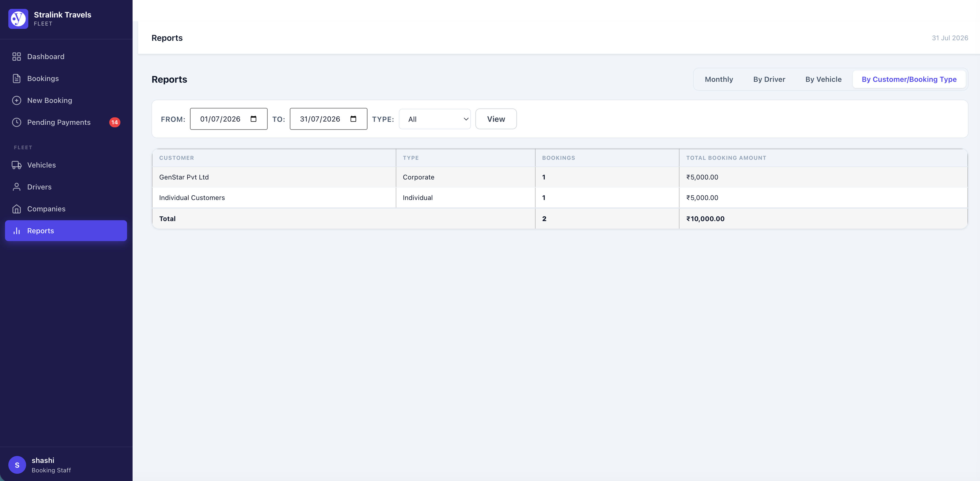Click the Pending Payments clock icon
The height and width of the screenshot is (481, 980).
tap(16, 122)
